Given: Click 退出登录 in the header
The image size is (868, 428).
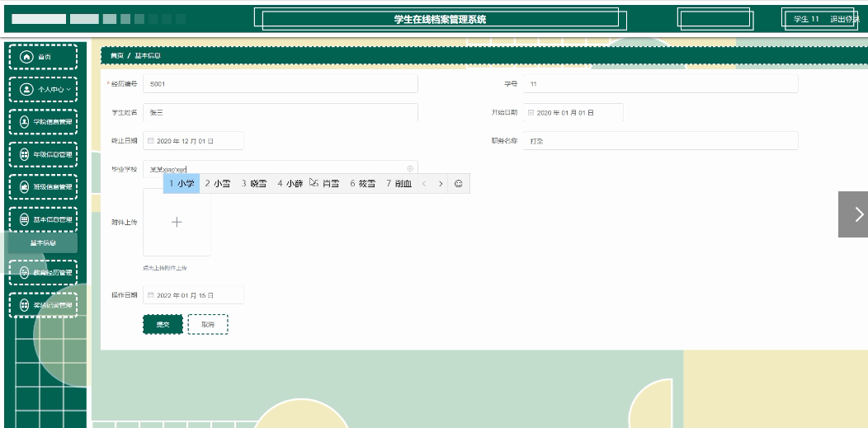Looking at the screenshot, I should [845, 19].
